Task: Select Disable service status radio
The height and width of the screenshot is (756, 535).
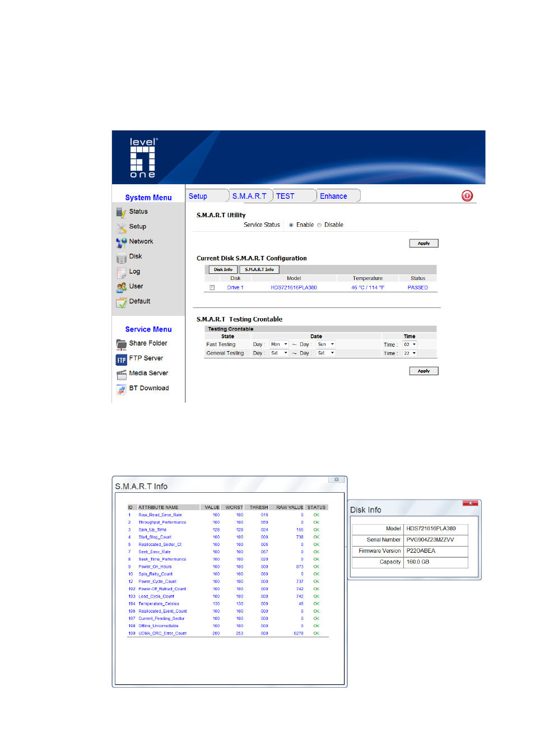Action: 319,225
